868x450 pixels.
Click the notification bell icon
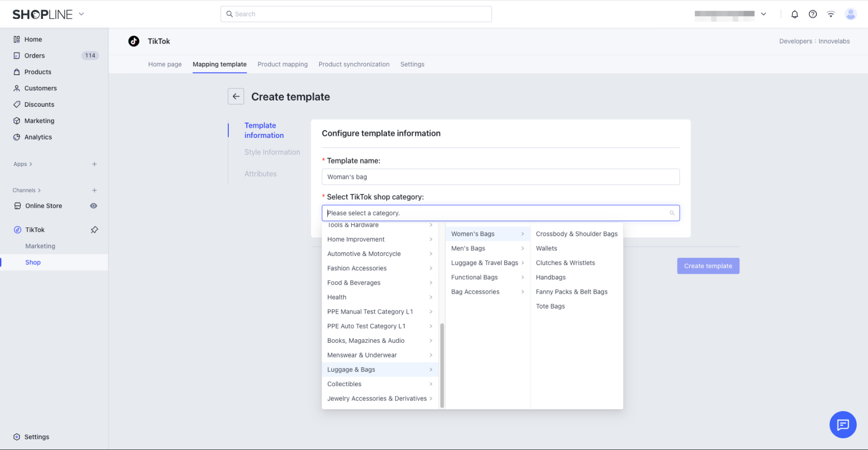pos(794,14)
